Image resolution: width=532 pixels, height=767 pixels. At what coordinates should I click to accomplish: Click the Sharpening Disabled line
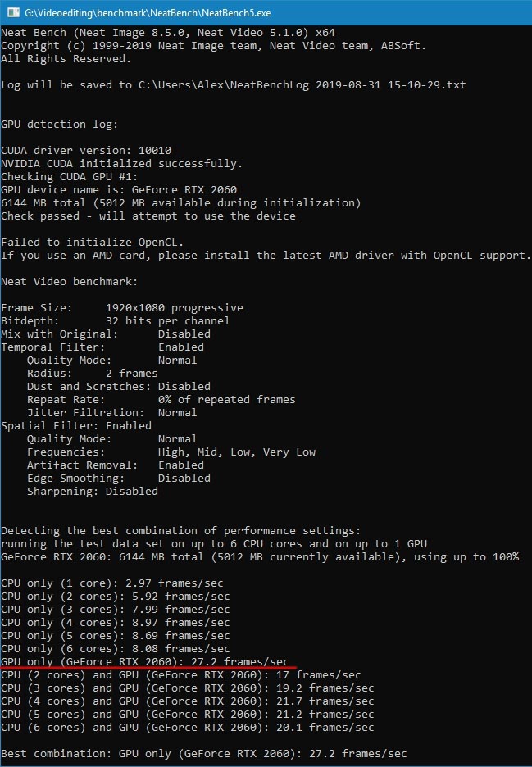(x=93, y=491)
